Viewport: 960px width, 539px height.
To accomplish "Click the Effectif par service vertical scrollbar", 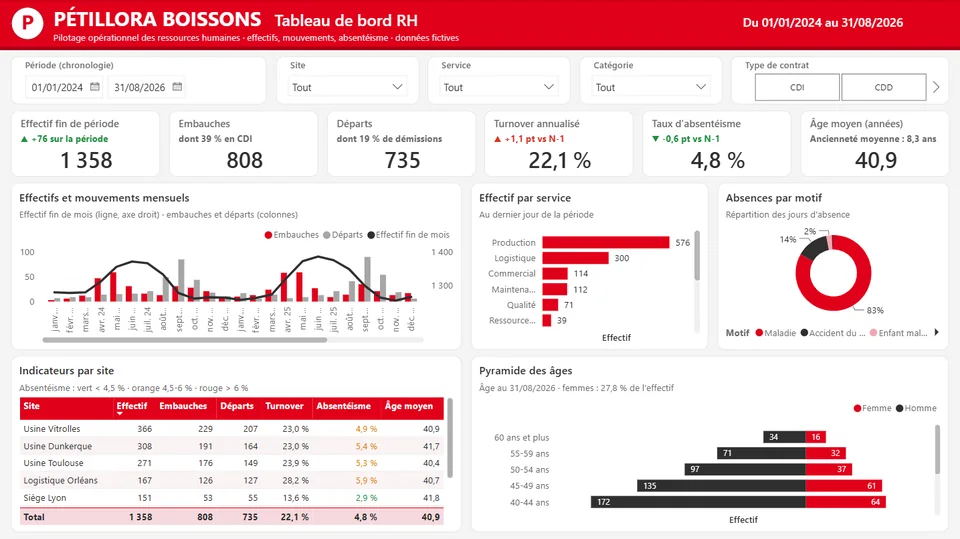I will (x=697, y=255).
